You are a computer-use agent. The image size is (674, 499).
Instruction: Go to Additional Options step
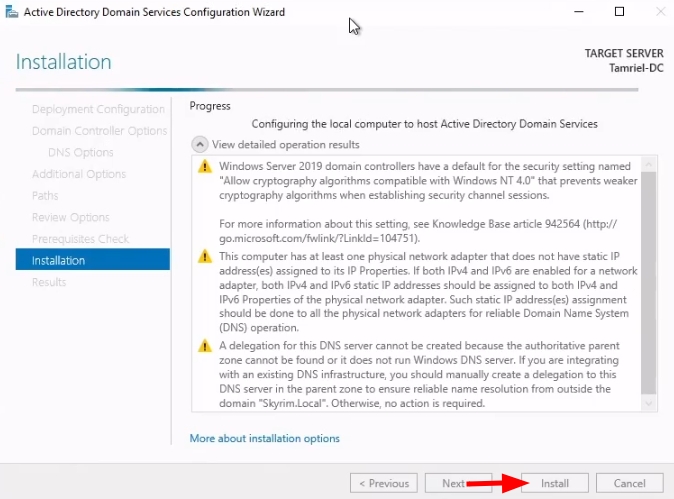point(79,174)
